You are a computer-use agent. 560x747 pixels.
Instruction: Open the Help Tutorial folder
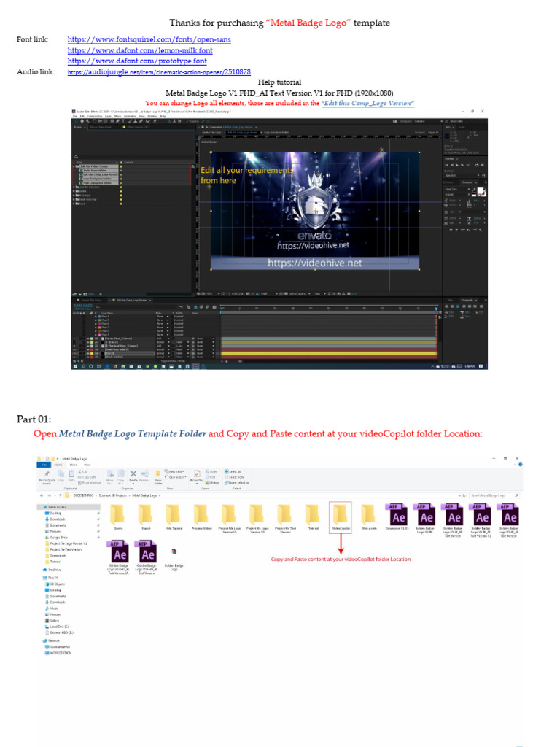(172, 514)
